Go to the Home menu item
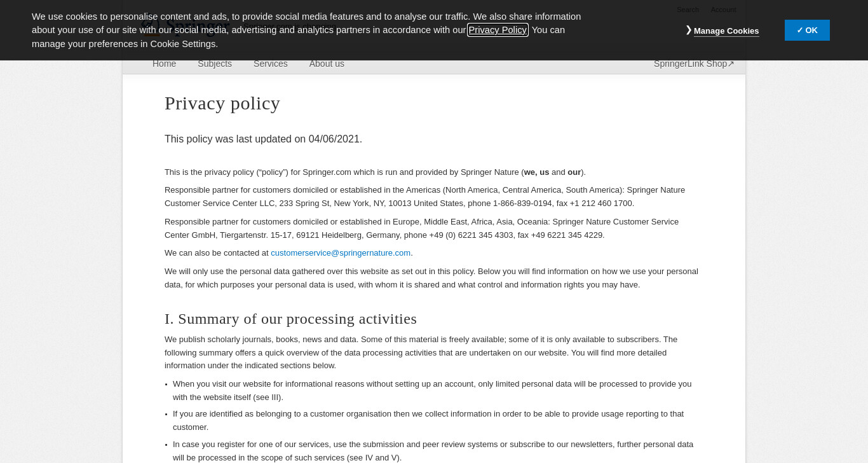The image size is (868, 463). click(164, 64)
